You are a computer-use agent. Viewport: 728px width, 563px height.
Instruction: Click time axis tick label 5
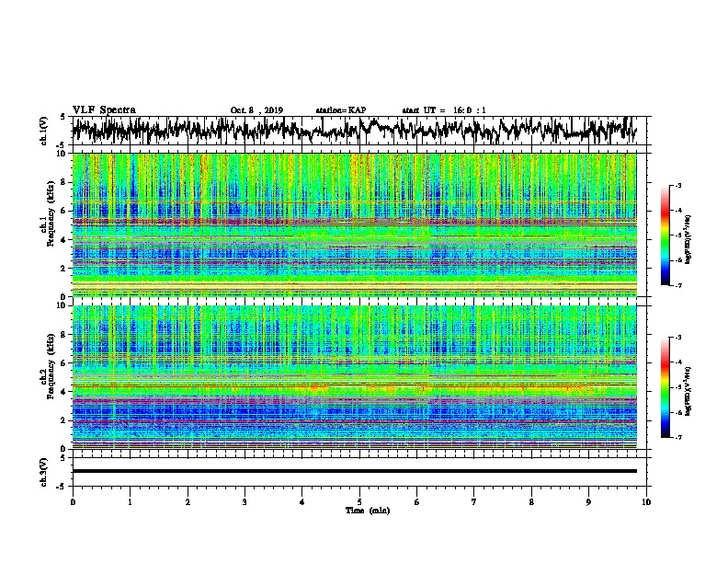[359, 502]
